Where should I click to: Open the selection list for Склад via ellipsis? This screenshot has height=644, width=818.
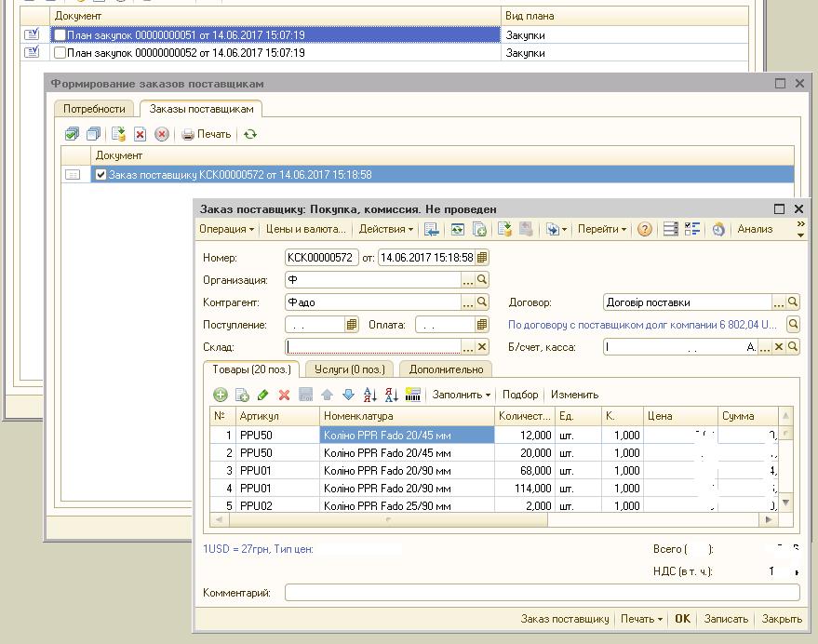pos(468,347)
